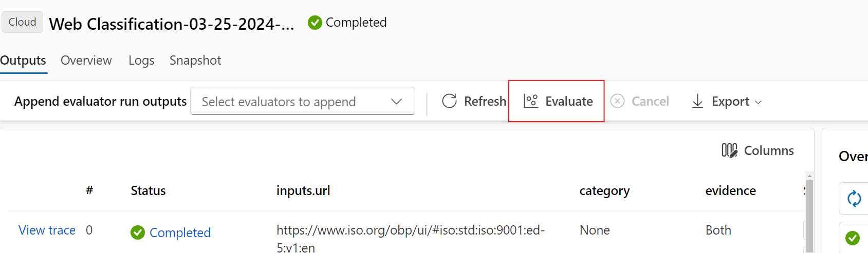Click the Refresh circular arrow icon
Screen dimensions: 868x253
[449, 101]
